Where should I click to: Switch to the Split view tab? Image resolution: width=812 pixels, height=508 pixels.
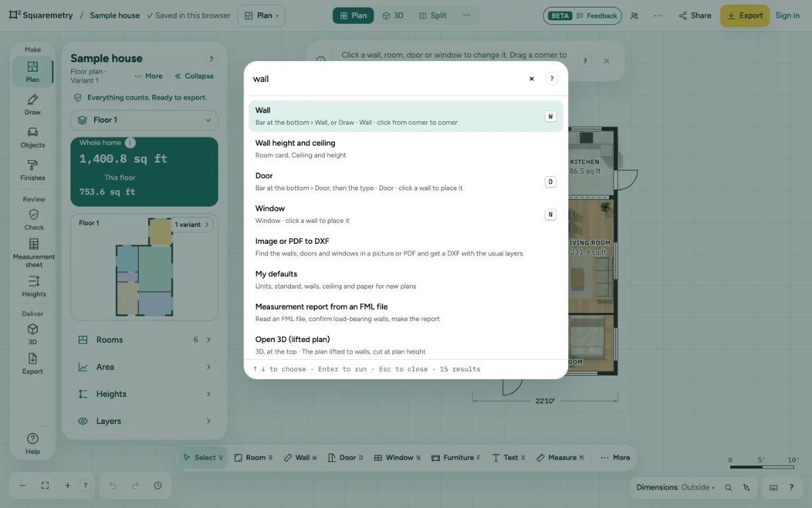point(433,16)
